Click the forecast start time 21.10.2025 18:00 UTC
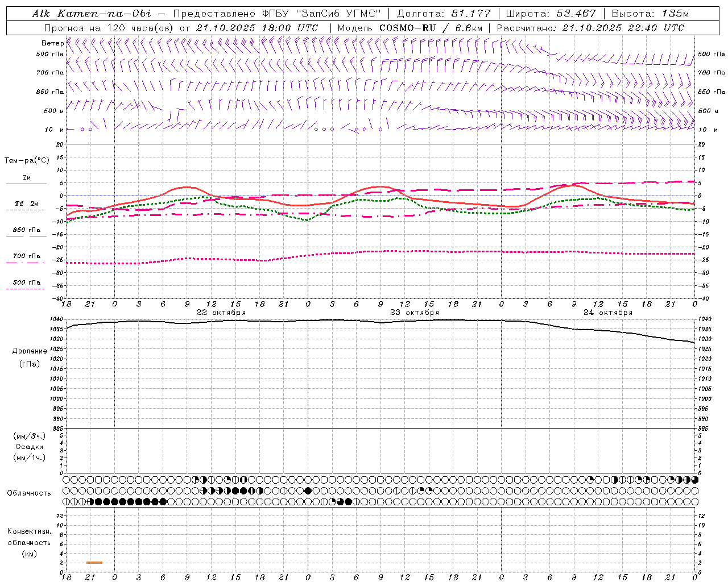The width and height of the screenshot is (728, 582). 257,28
